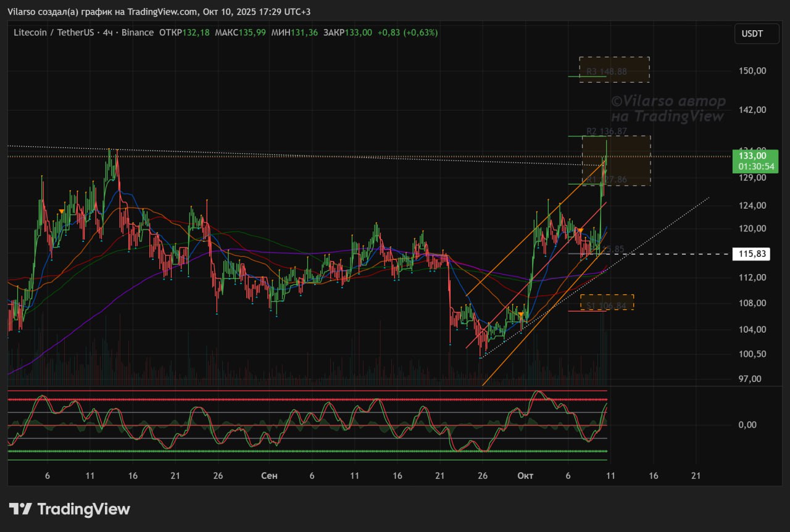
Task: Click the oscillator 0,00 scale label
Action: pyautogui.click(x=747, y=425)
